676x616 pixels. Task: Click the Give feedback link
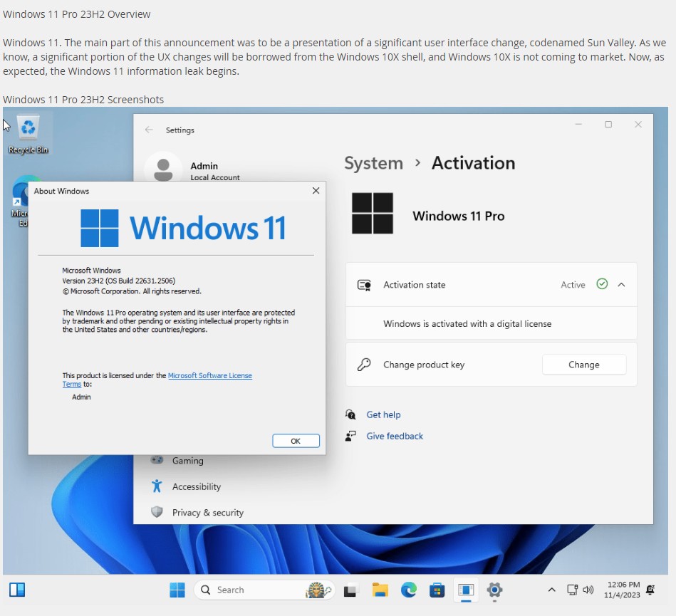click(x=395, y=437)
